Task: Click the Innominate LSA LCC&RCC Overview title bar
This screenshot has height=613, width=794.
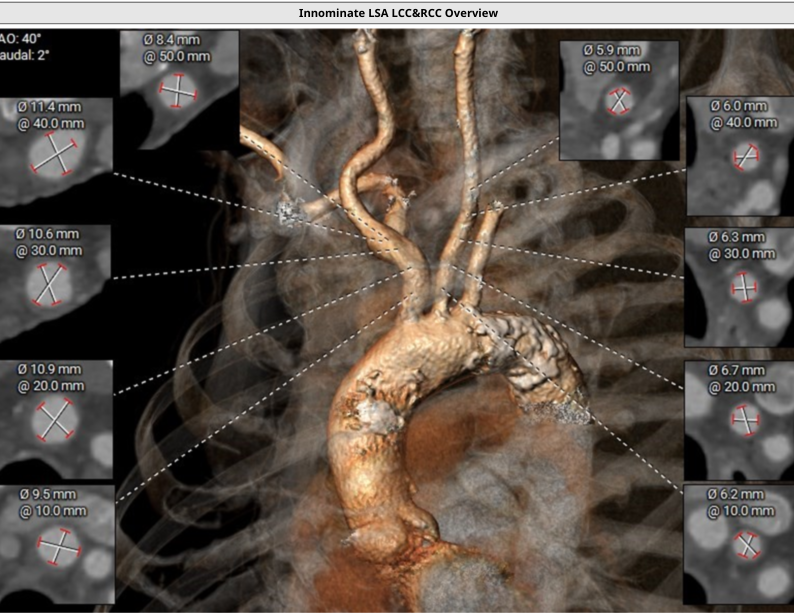Action: click(397, 13)
